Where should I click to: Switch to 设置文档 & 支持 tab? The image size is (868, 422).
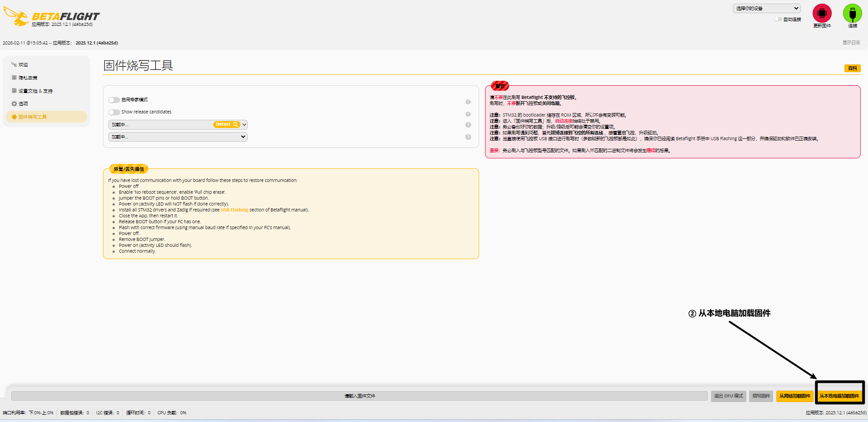coord(35,91)
